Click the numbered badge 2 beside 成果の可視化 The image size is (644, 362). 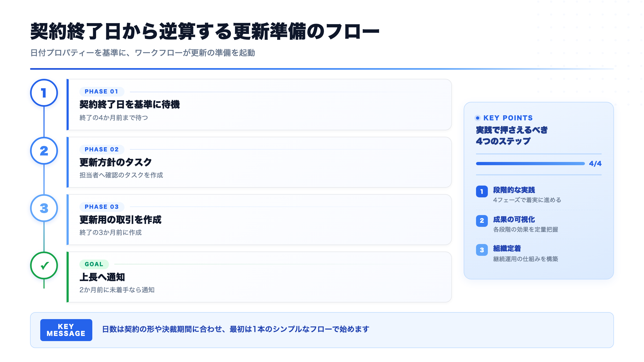482,221
